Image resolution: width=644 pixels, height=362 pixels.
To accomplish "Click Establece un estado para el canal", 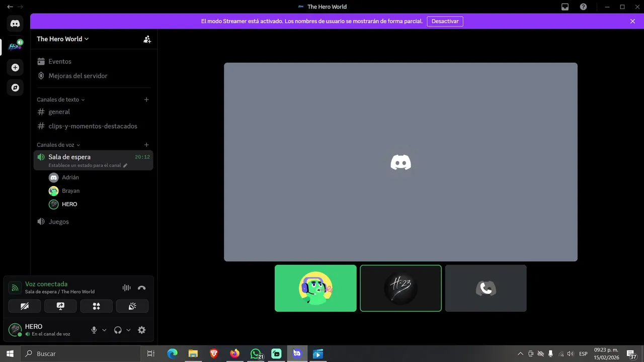I will [x=85, y=165].
